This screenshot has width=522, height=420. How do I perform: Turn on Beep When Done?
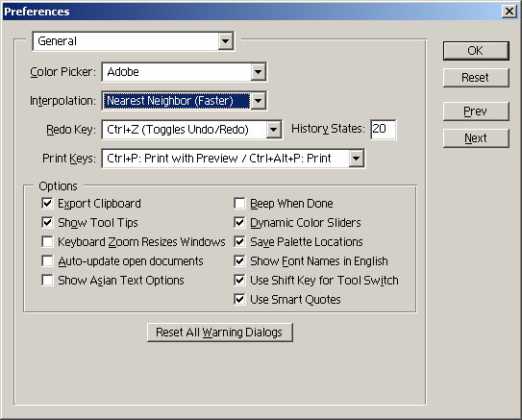239,203
